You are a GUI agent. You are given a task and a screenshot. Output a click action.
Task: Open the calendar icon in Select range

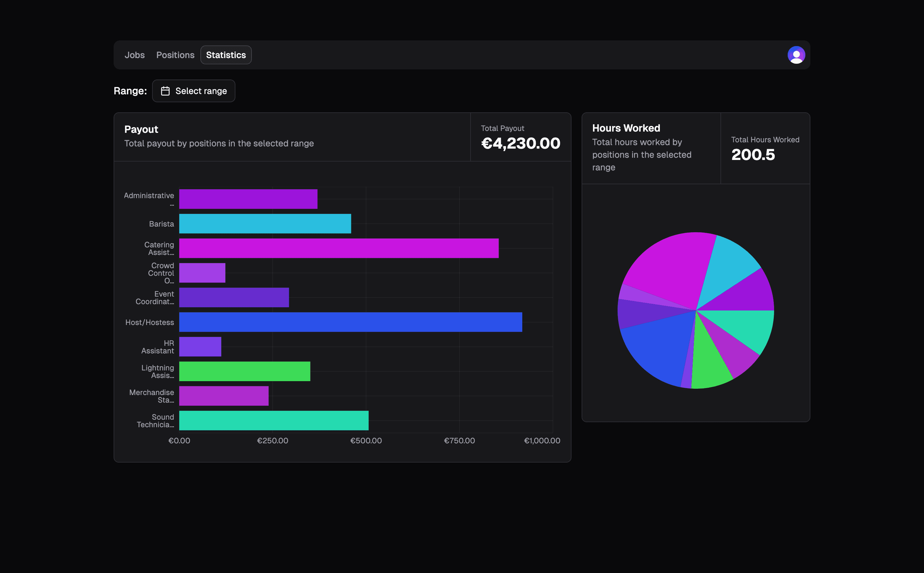click(x=166, y=91)
